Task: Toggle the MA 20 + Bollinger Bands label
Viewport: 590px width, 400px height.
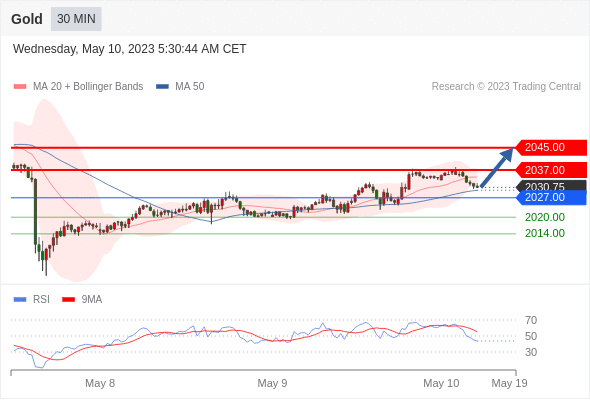Action: 88,87
